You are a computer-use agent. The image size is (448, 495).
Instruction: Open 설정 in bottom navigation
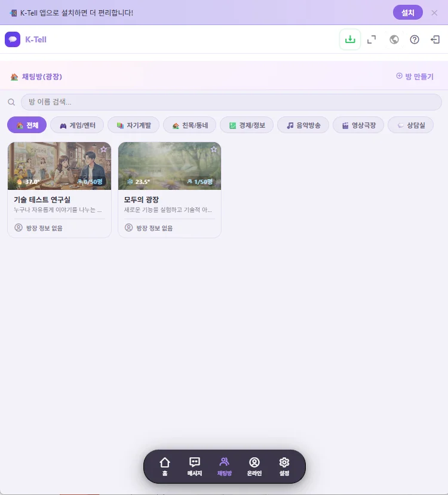pos(284,466)
